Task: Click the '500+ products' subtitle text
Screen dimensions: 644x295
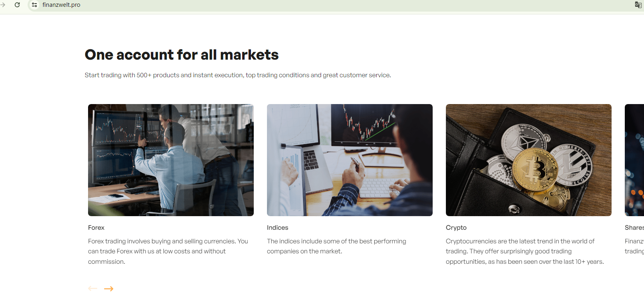Action: [x=237, y=75]
